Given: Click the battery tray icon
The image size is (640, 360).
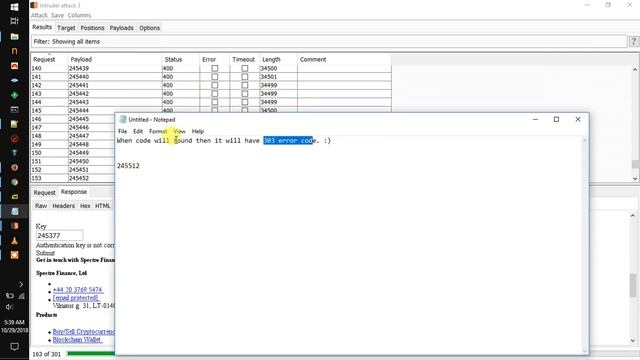Looking at the screenshot, I should [x=10, y=296].
